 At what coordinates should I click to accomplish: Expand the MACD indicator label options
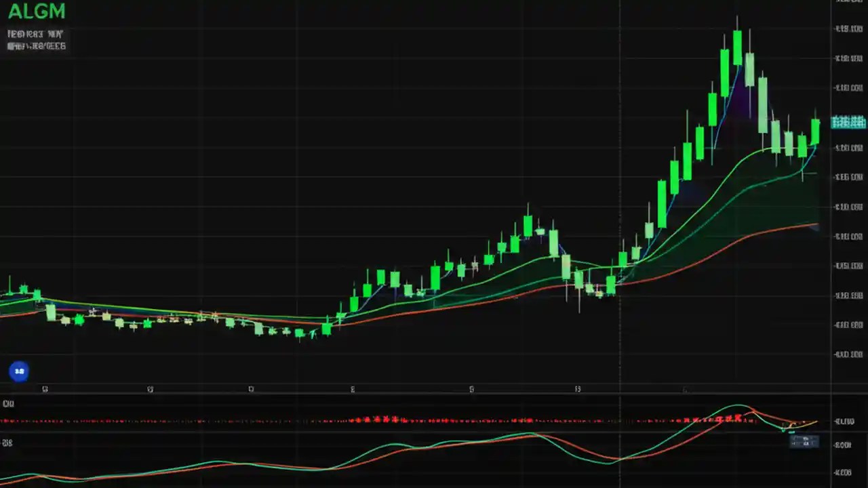(x=8, y=403)
